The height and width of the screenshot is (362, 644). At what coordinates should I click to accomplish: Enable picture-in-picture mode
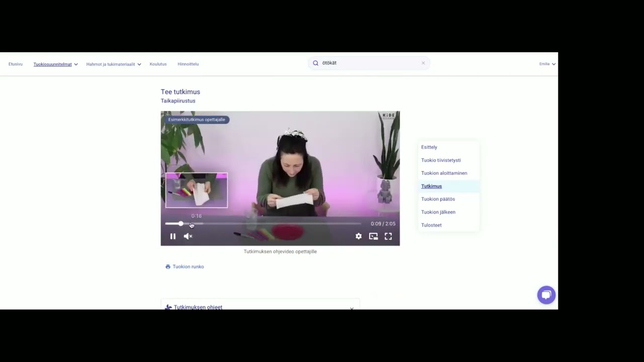[373, 236]
